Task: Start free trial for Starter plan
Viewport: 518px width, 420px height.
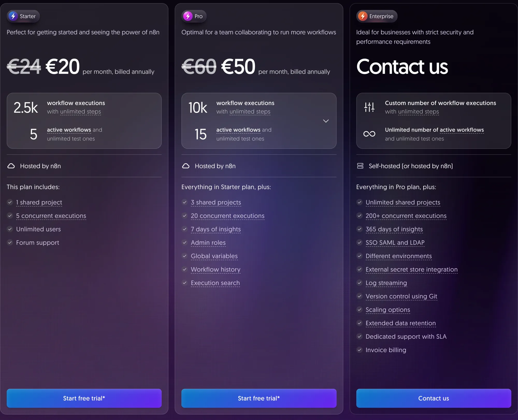Action: 84,398
